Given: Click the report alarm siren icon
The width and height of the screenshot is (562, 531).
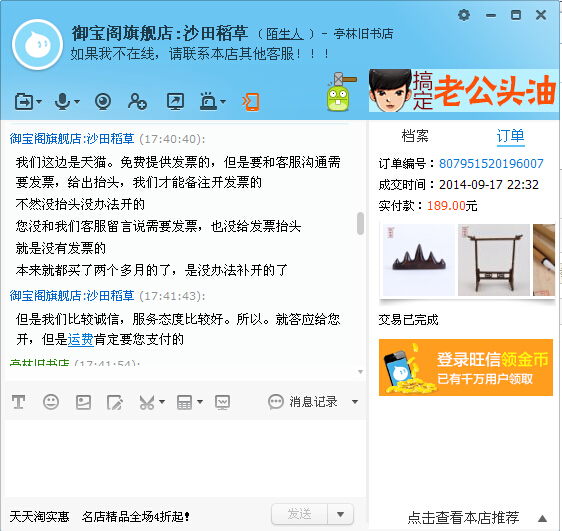Looking at the screenshot, I should pos(208,102).
